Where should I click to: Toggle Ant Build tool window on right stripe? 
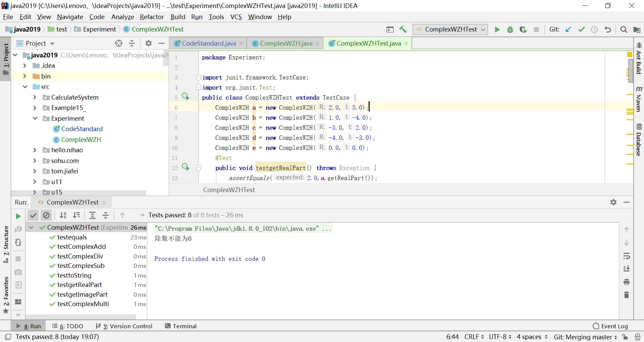coord(639,58)
